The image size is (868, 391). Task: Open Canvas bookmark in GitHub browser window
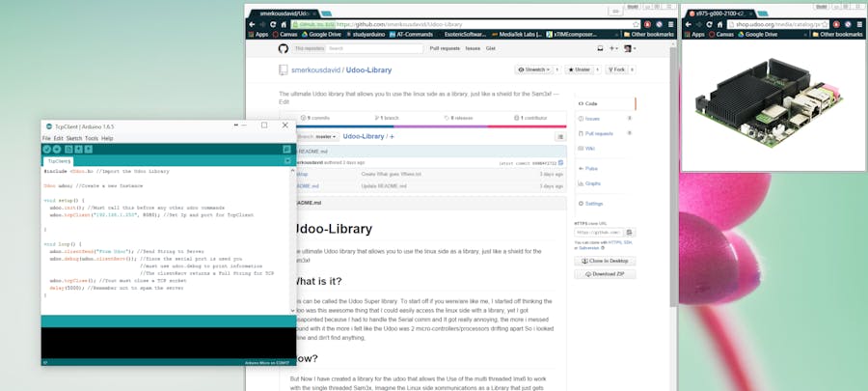[x=285, y=35]
